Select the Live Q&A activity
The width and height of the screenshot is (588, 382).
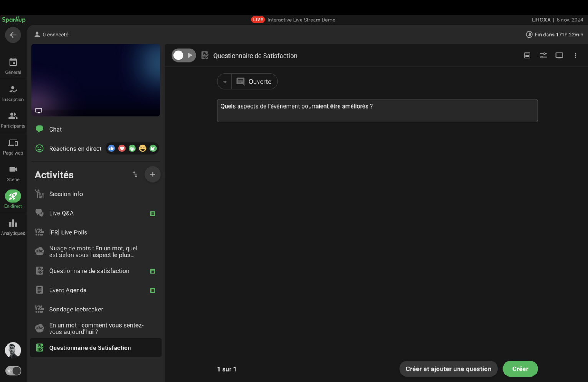[x=61, y=213]
